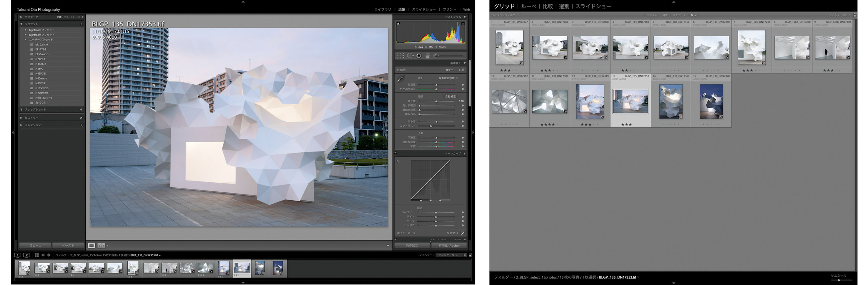868x285 pixels.
Task: Expand the ナビゲーター panel
Action: click(x=21, y=17)
